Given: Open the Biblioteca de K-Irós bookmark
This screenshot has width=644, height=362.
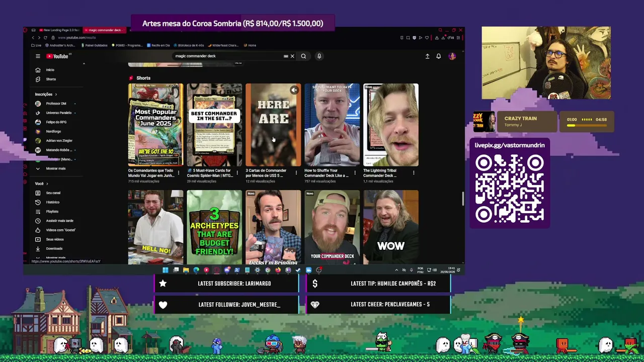Looking at the screenshot, I should (189, 45).
